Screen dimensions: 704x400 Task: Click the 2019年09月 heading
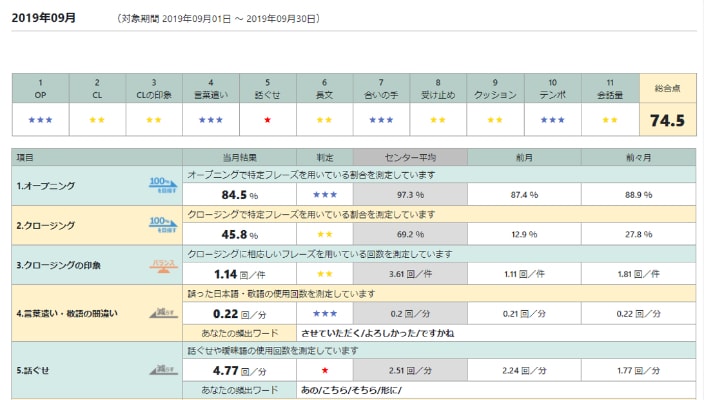tap(44, 18)
